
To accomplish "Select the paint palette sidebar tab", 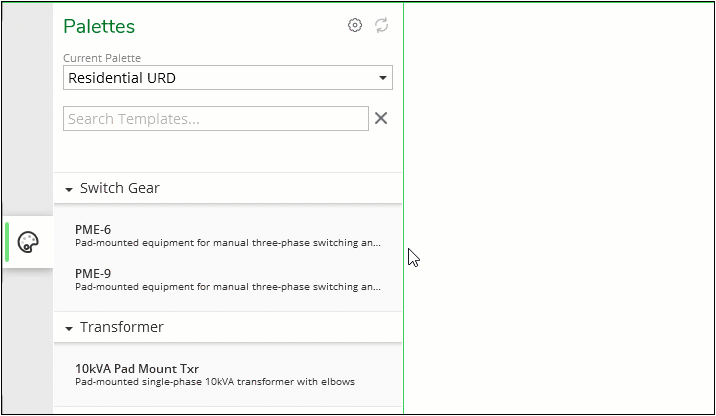I will [x=28, y=242].
